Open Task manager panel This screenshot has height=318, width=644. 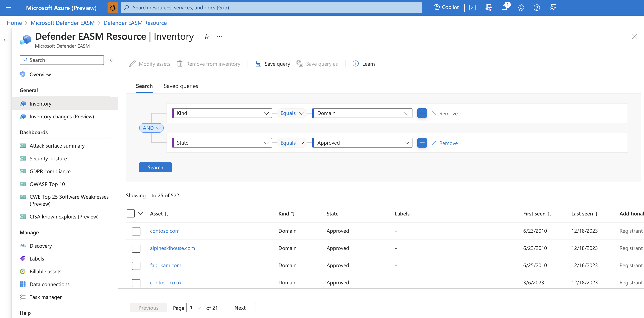pos(46,297)
